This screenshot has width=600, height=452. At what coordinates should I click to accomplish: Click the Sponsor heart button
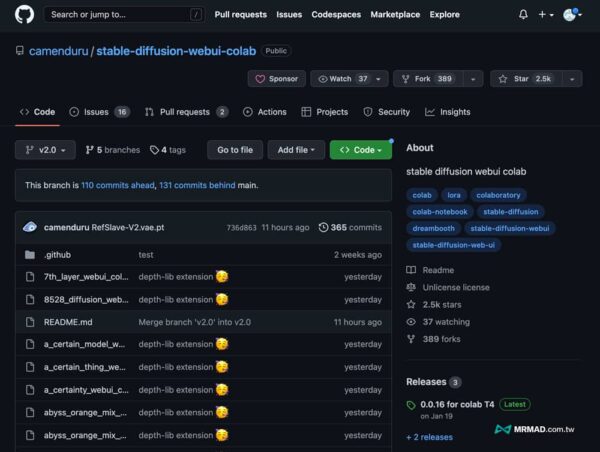pyautogui.click(x=276, y=79)
